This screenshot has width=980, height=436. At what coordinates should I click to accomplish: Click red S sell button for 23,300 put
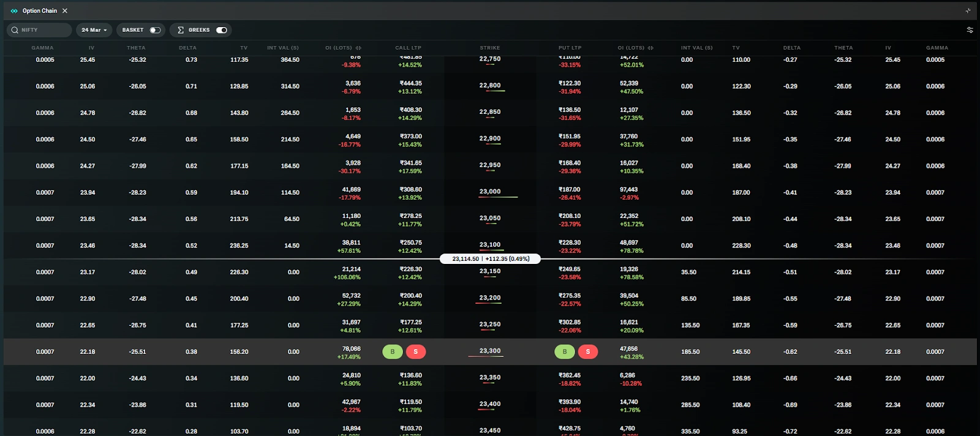pyautogui.click(x=588, y=351)
